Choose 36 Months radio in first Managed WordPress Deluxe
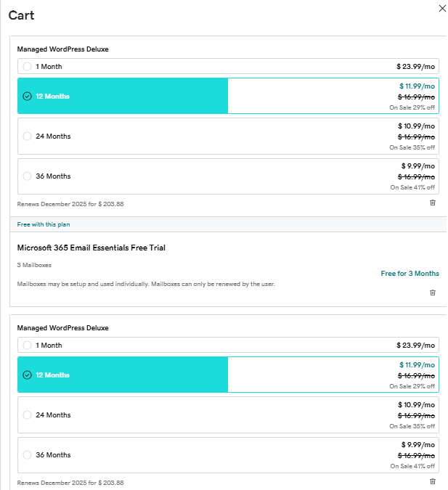The height and width of the screenshot is (490, 448). coord(27,176)
